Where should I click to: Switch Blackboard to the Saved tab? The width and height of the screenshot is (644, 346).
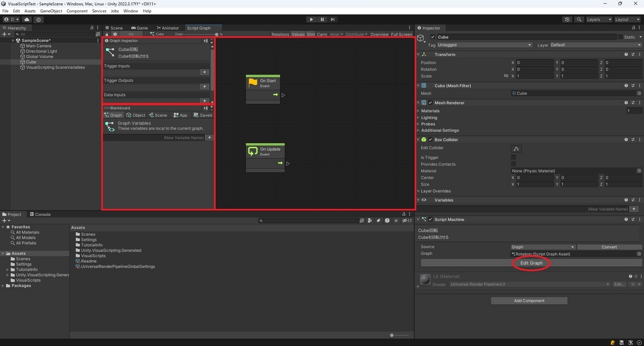tap(203, 115)
